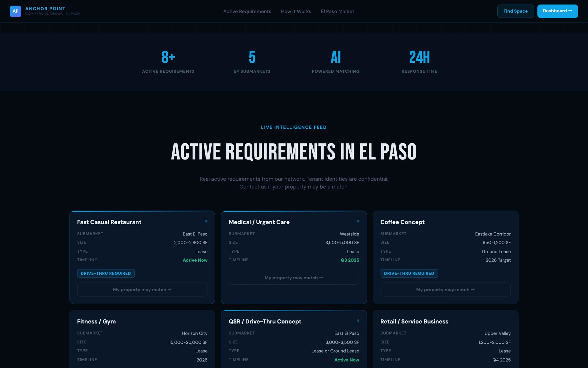
Task: Click the 5 EP Submarkets stat
Action: tap(252, 62)
